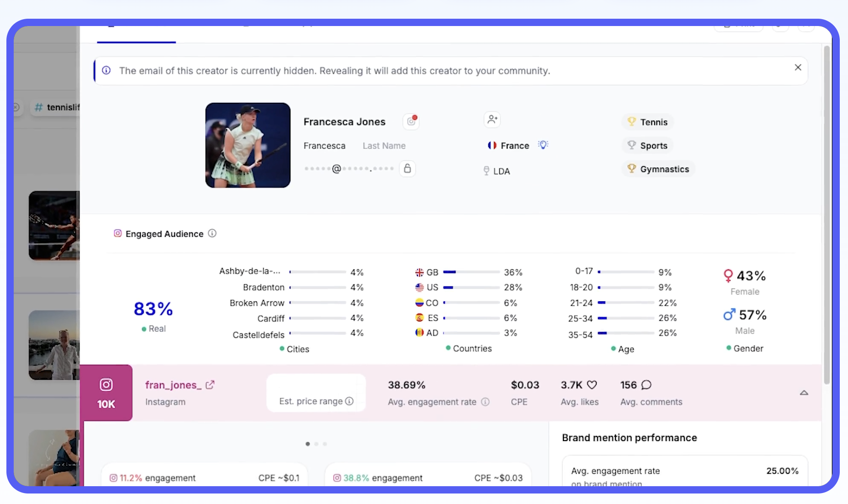848x504 pixels.
Task: Click the info icon beside Engaged Audience
Action: [x=212, y=233]
